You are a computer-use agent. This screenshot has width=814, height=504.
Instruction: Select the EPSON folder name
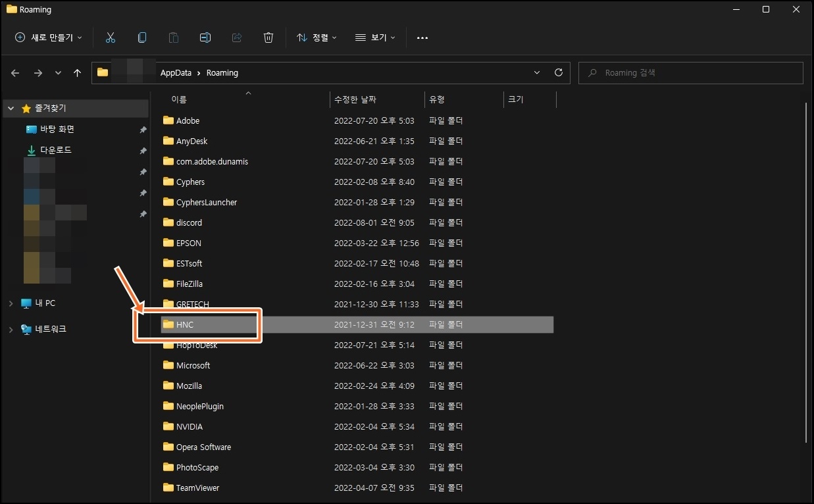(189, 243)
